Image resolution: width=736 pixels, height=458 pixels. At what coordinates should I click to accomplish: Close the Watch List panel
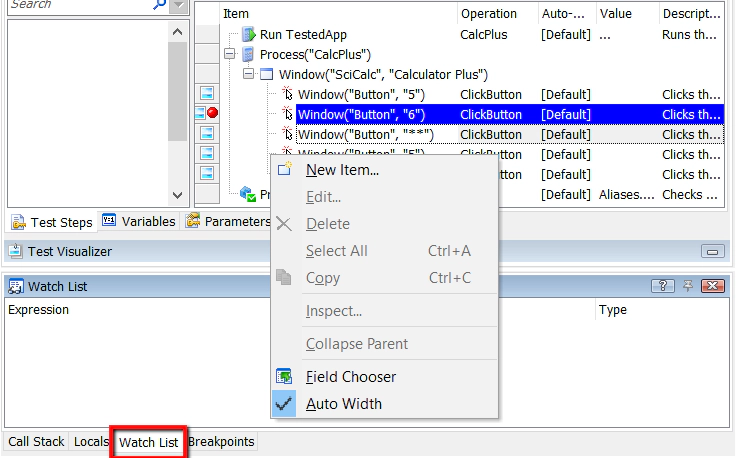click(713, 286)
